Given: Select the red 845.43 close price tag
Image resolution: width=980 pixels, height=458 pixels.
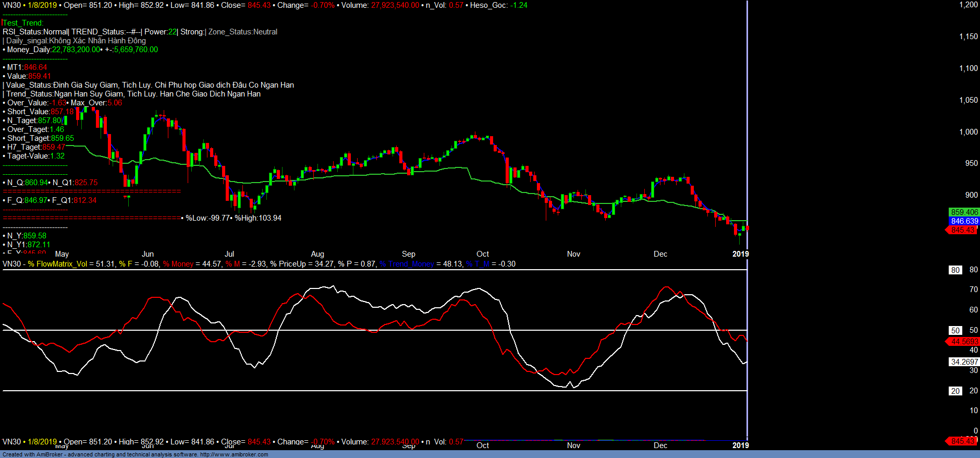Looking at the screenshot, I should click(x=962, y=230).
